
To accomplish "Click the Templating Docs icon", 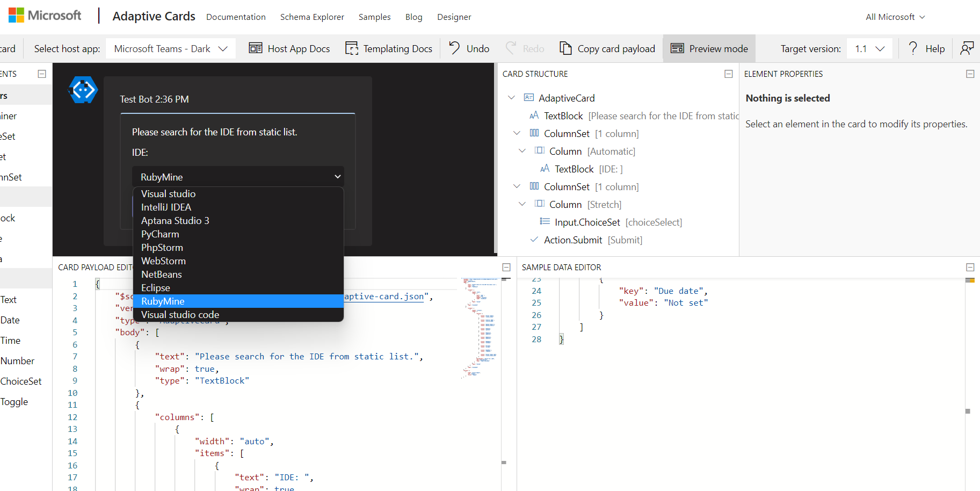I will click(352, 48).
